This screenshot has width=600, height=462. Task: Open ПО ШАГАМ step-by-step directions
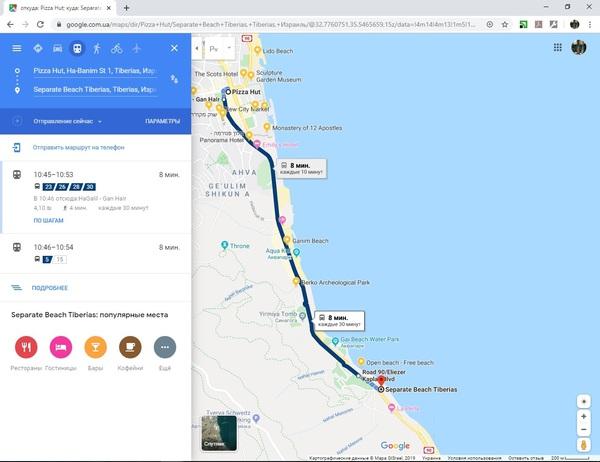pos(48,220)
